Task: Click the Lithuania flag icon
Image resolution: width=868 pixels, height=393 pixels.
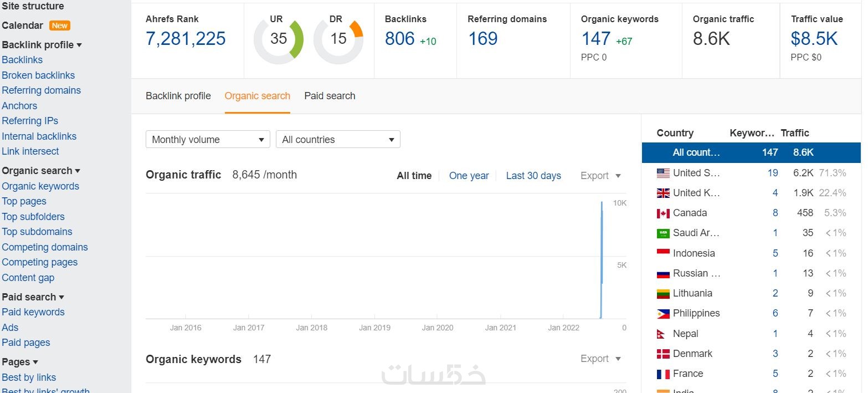Action: (663, 294)
